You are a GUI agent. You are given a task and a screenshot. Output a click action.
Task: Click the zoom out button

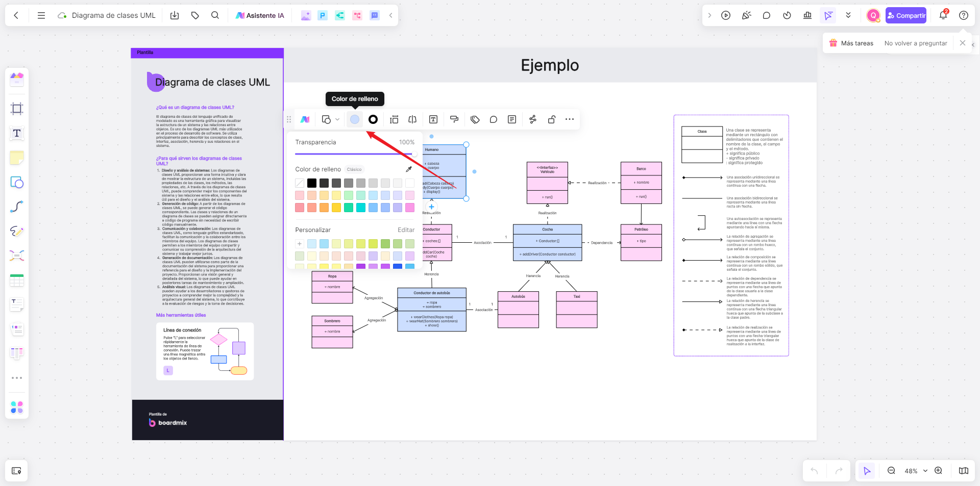pos(891,471)
